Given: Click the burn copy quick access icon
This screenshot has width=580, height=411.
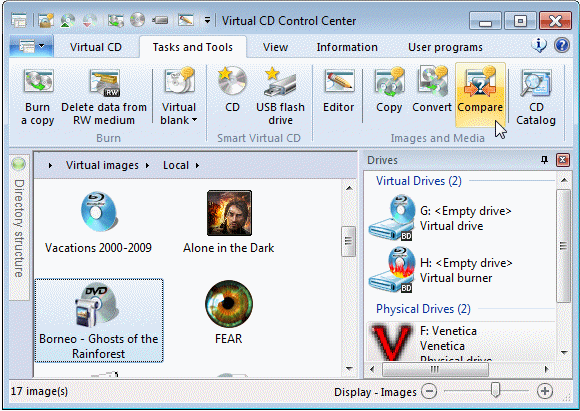Looking at the screenshot, I should pos(115,20).
